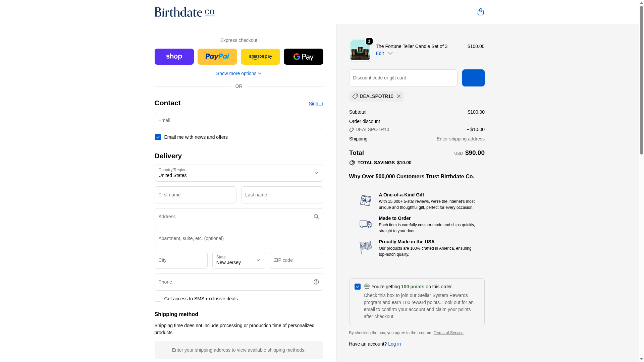Screen dimensions: 644x362
Task: Pay using Google Pay button
Action: (x=303, y=57)
